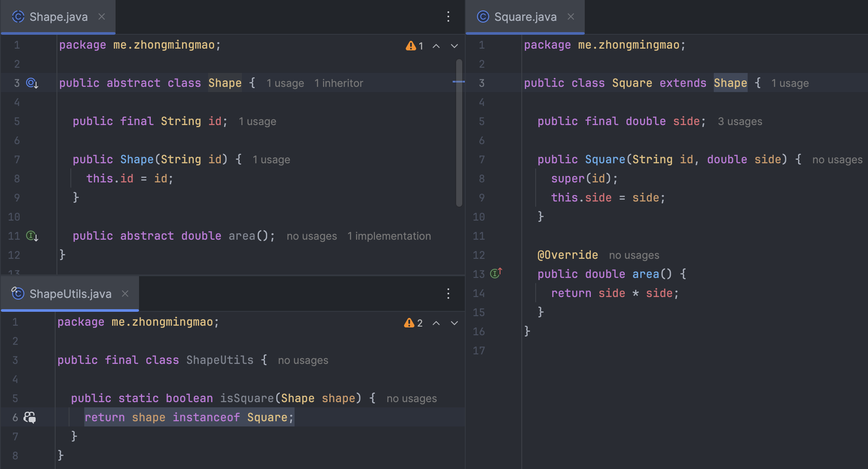Close the Shape.java tab
The height and width of the screenshot is (469, 868).
(x=102, y=17)
